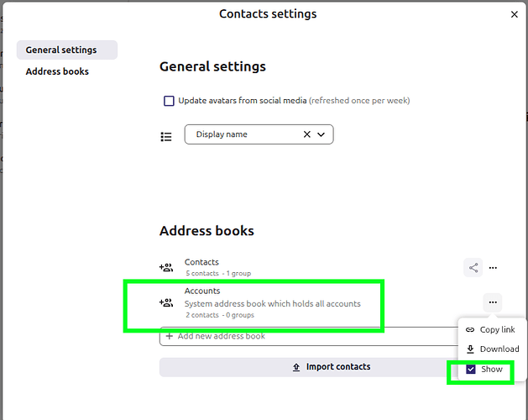
Task: Switch to the Address books section
Action: (x=57, y=71)
